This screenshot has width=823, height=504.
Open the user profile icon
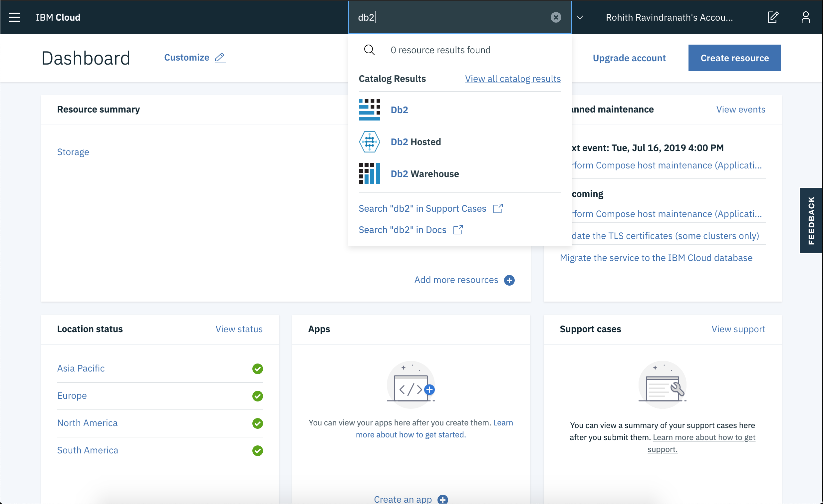pos(805,17)
